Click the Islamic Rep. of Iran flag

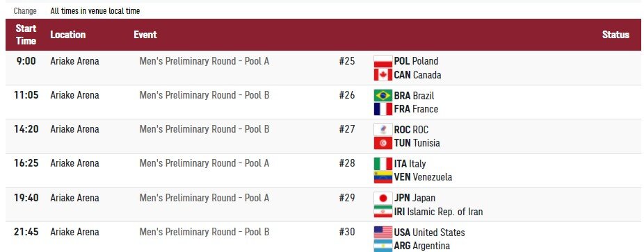pyautogui.click(x=383, y=212)
